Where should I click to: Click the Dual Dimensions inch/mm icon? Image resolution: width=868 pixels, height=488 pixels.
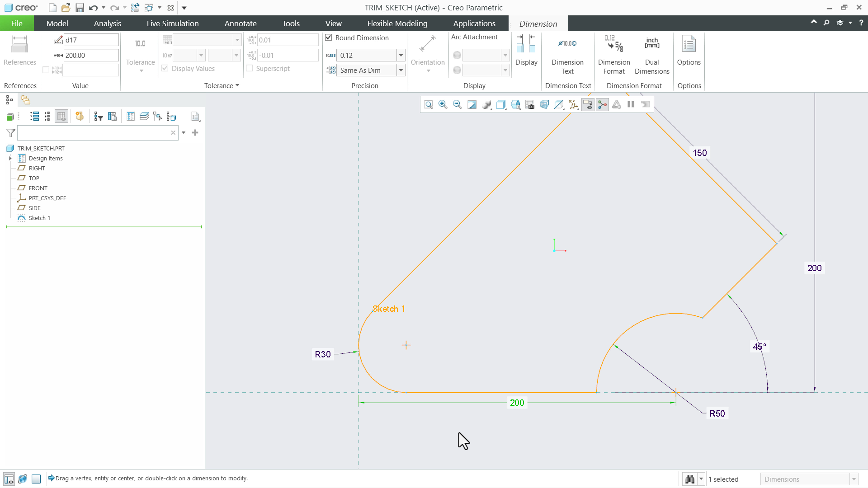652,54
